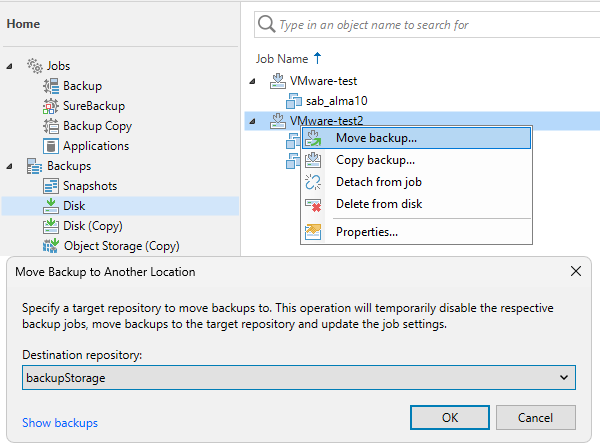Sort by the Job Name arrow

[317, 59]
